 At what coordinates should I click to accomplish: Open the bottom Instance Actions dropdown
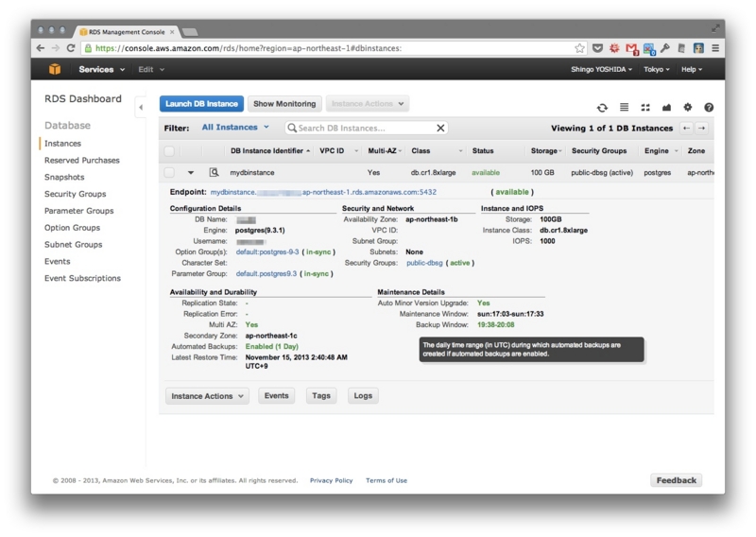pyautogui.click(x=207, y=396)
